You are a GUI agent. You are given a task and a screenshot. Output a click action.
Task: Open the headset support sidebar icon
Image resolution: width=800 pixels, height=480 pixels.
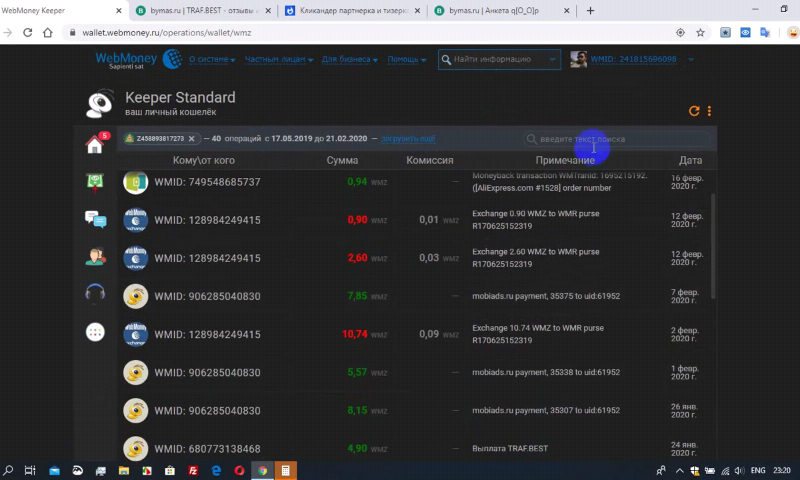pyautogui.click(x=95, y=293)
